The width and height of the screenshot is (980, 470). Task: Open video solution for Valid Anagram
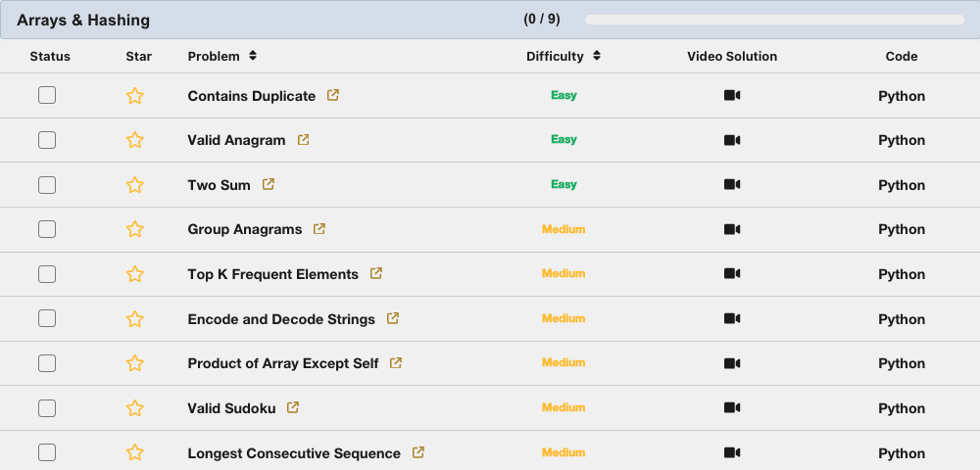[732, 140]
